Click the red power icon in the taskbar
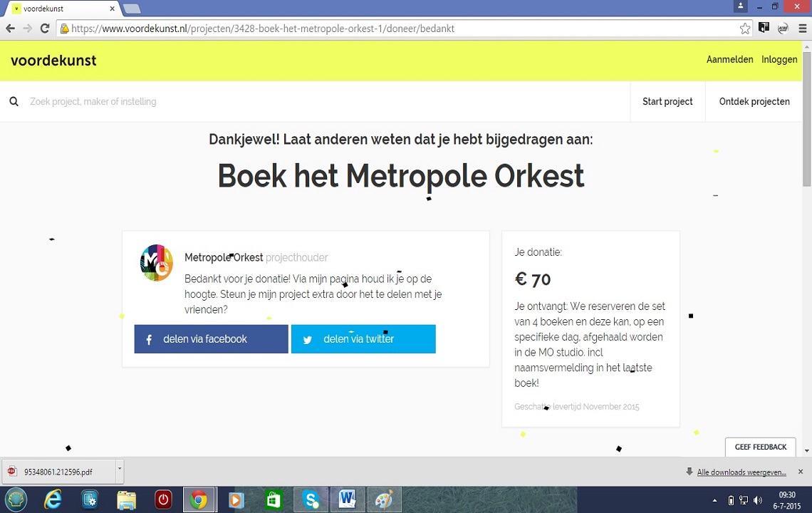The image size is (812, 513). click(x=163, y=500)
